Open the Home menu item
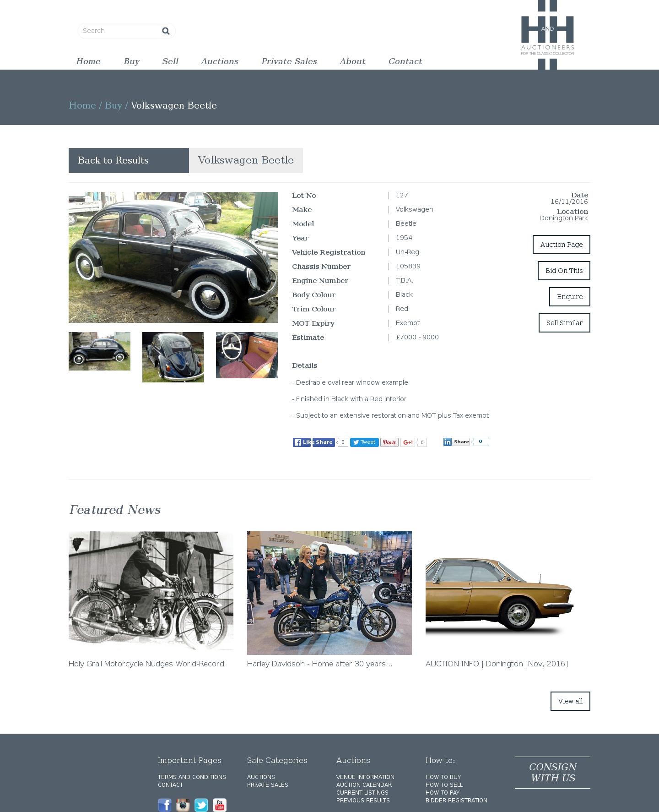Viewport: 659px width, 812px height. point(88,61)
